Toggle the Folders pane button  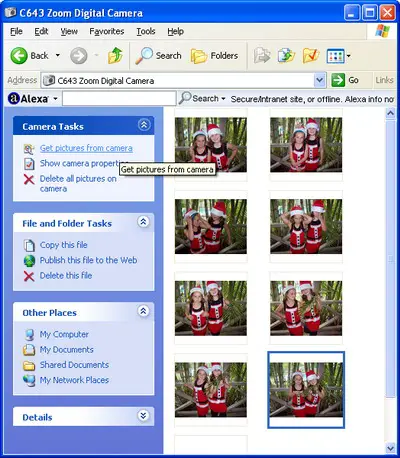point(214,55)
